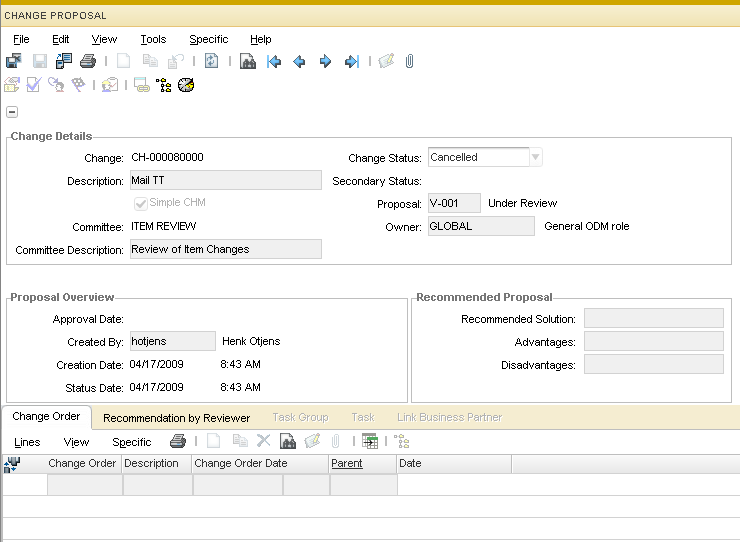Open the Change Status dropdown
Image resolution: width=740 pixels, height=542 pixels.
pos(535,157)
